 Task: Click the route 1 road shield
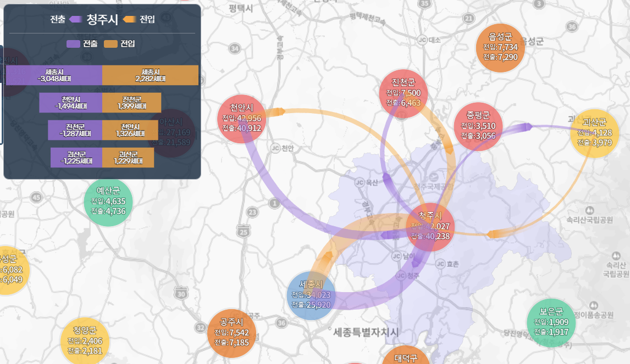tap(275, 203)
